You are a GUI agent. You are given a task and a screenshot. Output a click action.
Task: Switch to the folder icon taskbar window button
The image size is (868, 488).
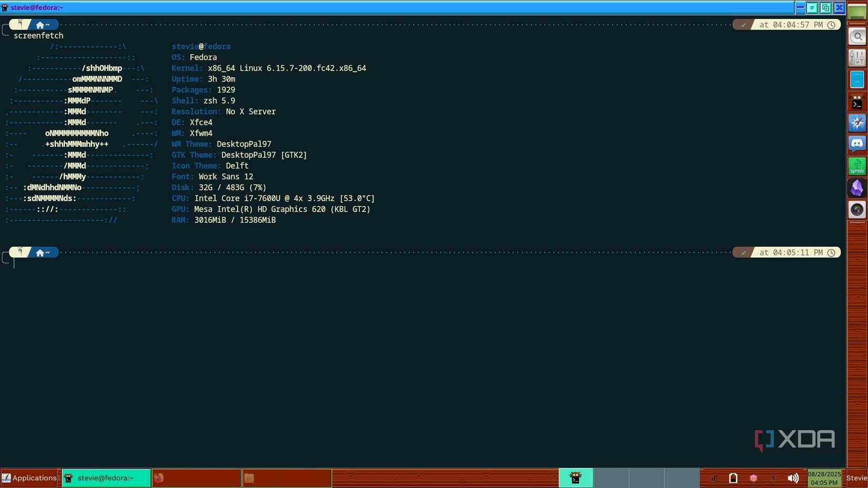point(287,478)
